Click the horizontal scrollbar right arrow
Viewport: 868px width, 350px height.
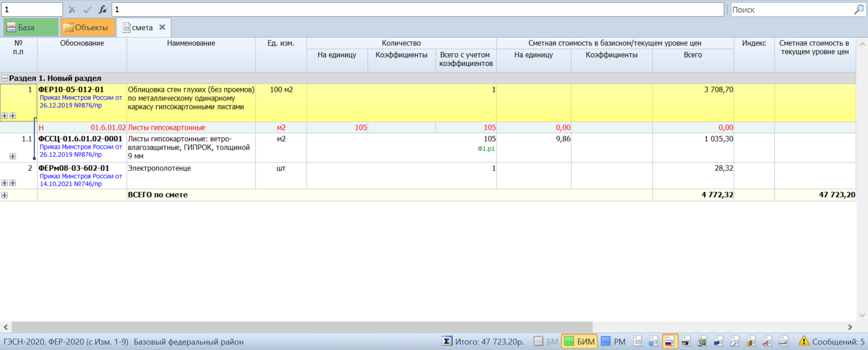(850, 327)
